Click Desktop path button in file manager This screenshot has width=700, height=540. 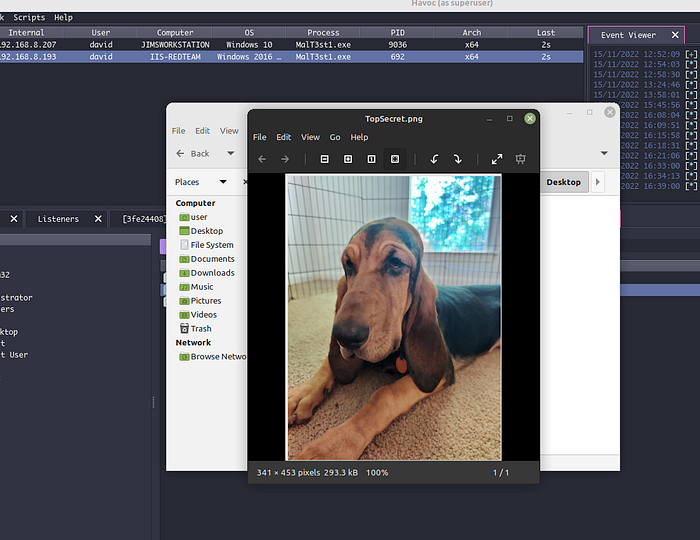563,182
